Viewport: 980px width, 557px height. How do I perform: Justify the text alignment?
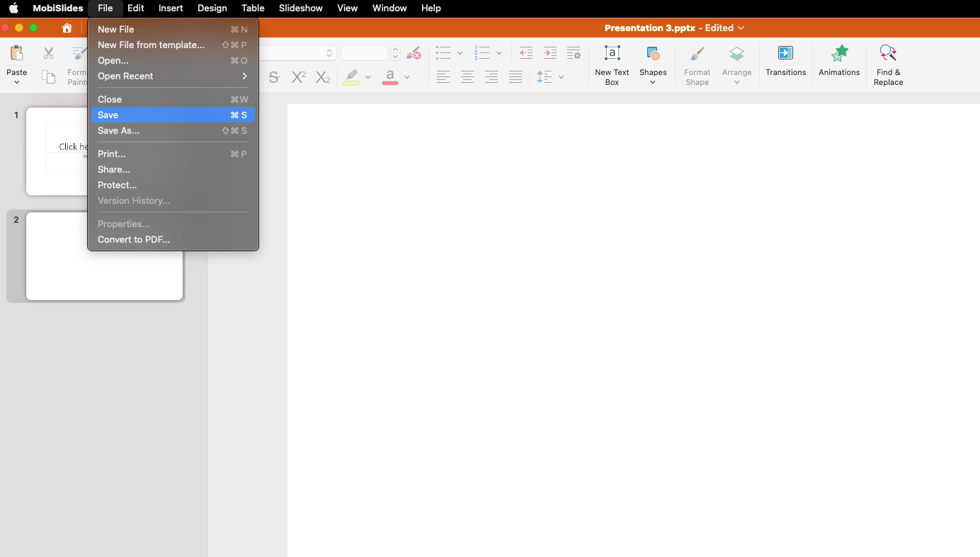pyautogui.click(x=515, y=77)
